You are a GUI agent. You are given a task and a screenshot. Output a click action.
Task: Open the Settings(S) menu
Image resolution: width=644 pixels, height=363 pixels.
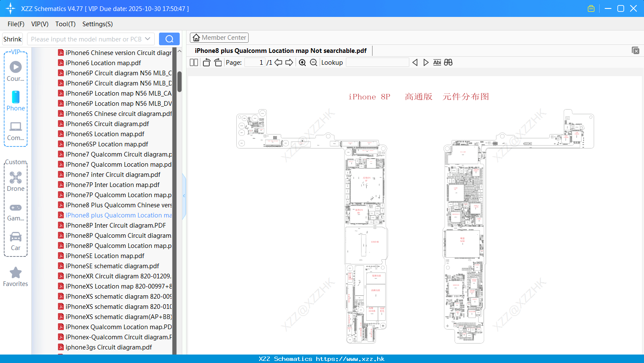[98, 24]
